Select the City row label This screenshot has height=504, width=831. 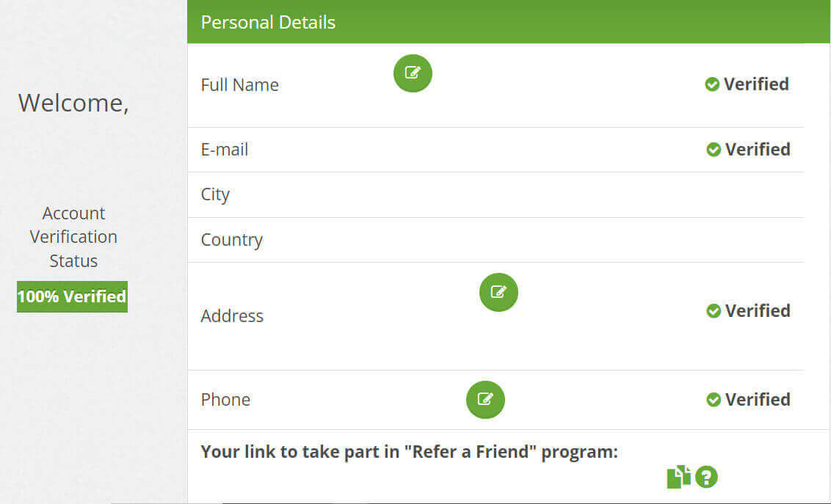(215, 195)
